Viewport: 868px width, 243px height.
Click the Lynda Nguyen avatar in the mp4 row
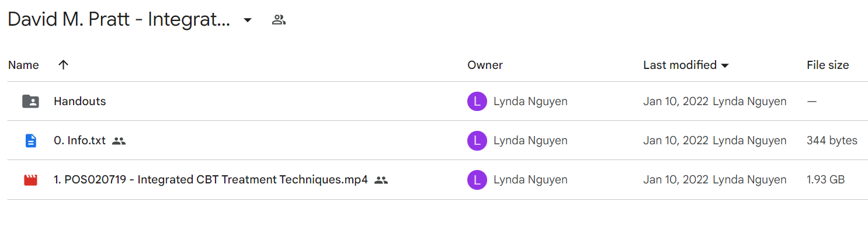pos(477,180)
